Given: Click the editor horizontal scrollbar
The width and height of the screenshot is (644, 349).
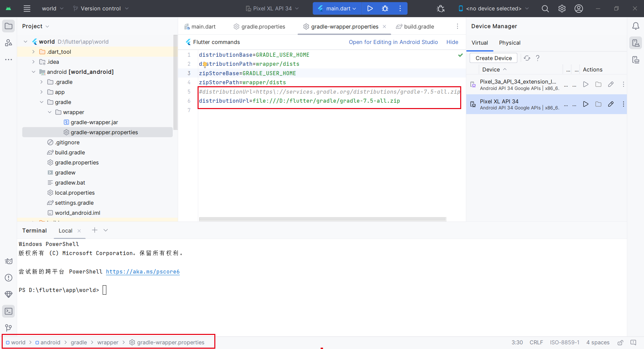Looking at the screenshot, I should click(x=322, y=219).
